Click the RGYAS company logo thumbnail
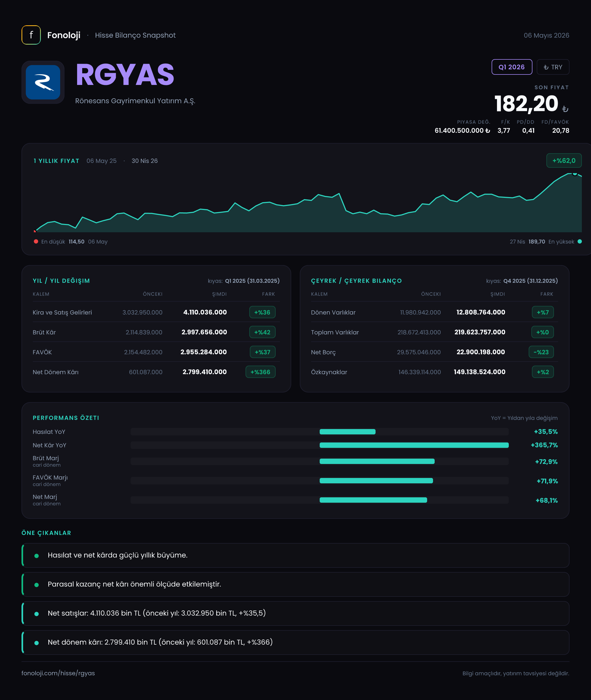Screen dimensions: 591x700 (43, 82)
